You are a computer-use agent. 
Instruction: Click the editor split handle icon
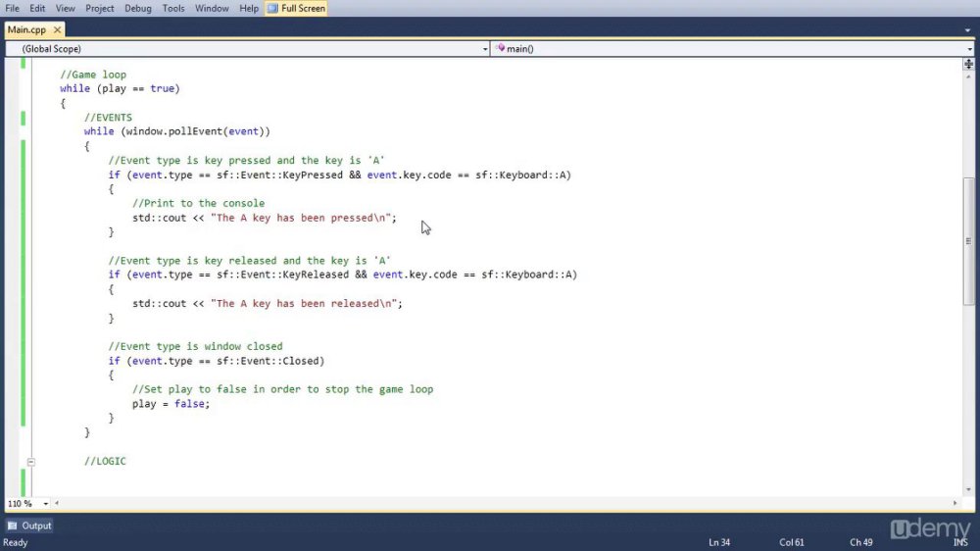968,64
